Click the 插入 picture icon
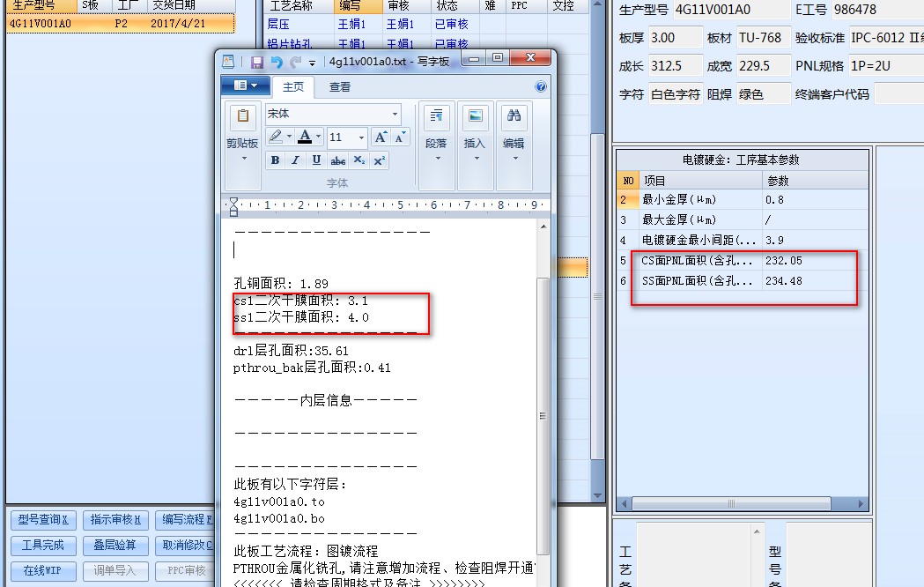This screenshot has height=587, width=924. pos(475,116)
